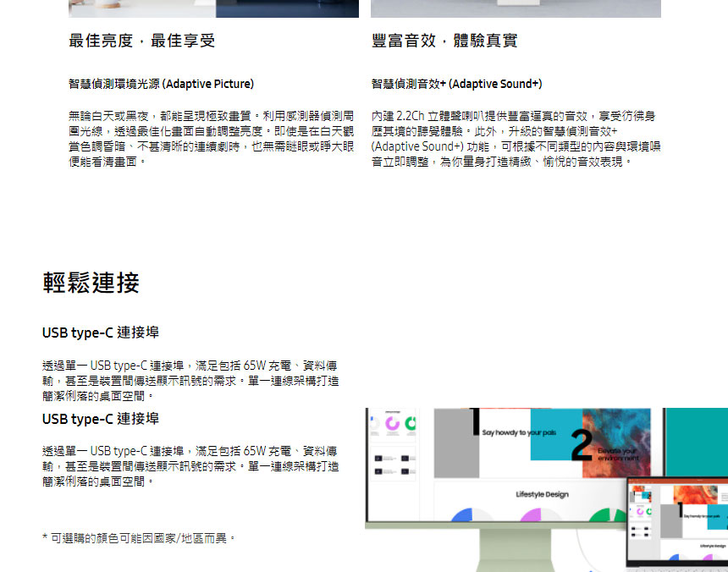Click the lower "USB type-C 連接埠" heading

pos(101,419)
